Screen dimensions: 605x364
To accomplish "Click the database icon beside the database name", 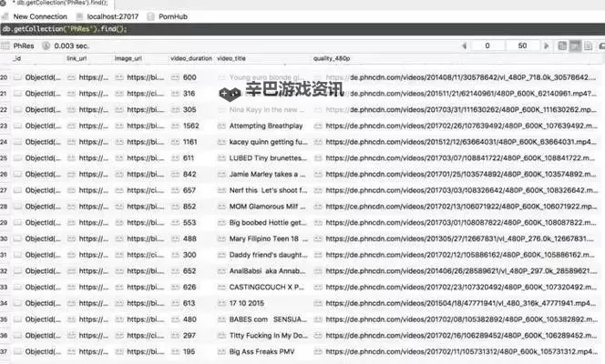I will coord(151,16).
